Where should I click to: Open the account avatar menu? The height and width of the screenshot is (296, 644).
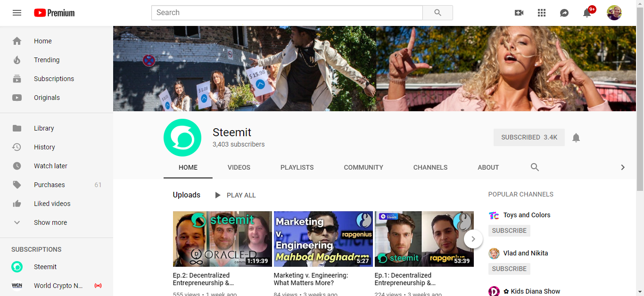(x=614, y=13)
